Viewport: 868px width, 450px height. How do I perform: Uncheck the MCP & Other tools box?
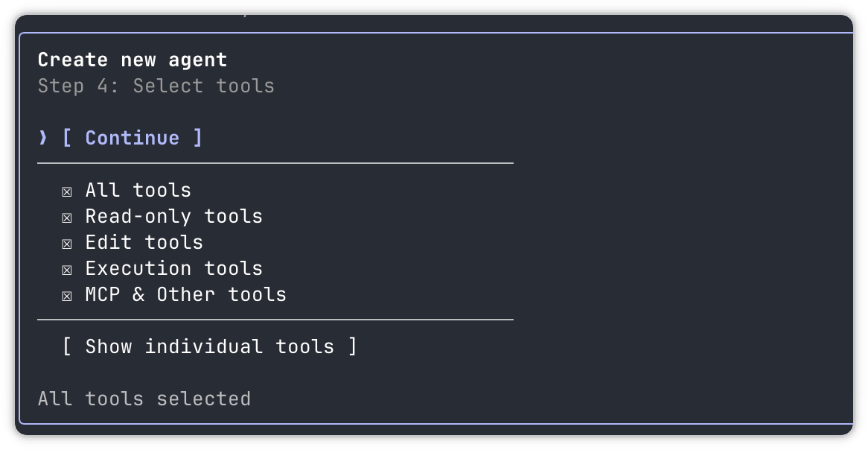click(67, 296)
